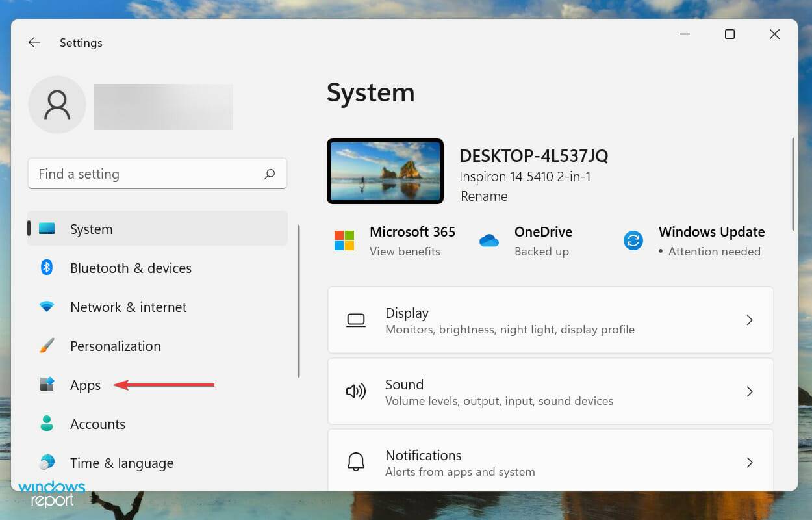Click the OneDrive cloud icon

click(x=489, y=240)
